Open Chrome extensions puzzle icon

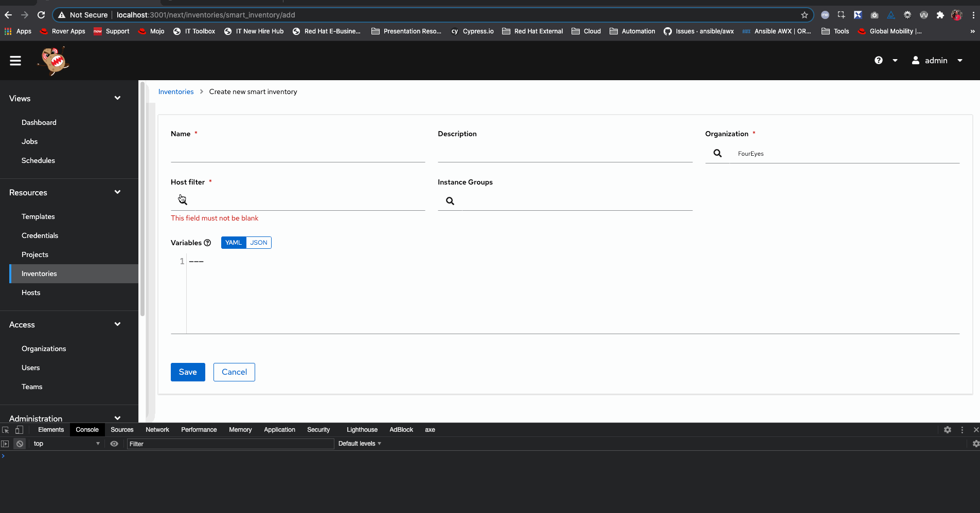click(940, 15)
